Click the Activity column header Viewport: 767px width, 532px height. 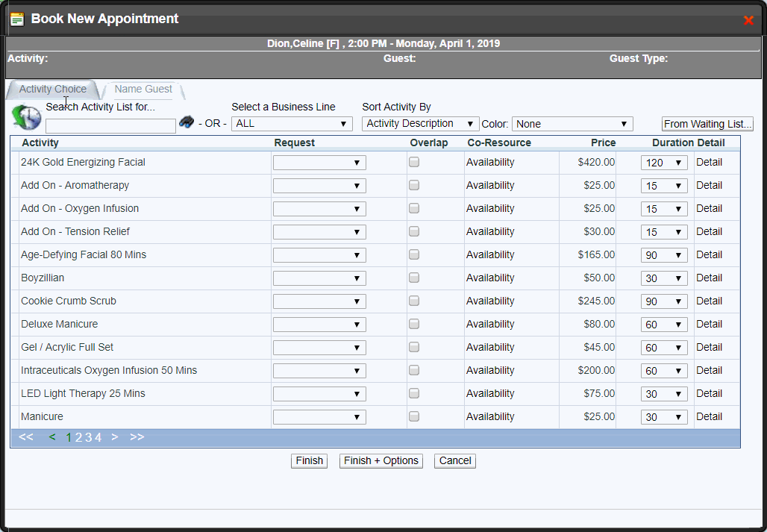pos(40,143)
